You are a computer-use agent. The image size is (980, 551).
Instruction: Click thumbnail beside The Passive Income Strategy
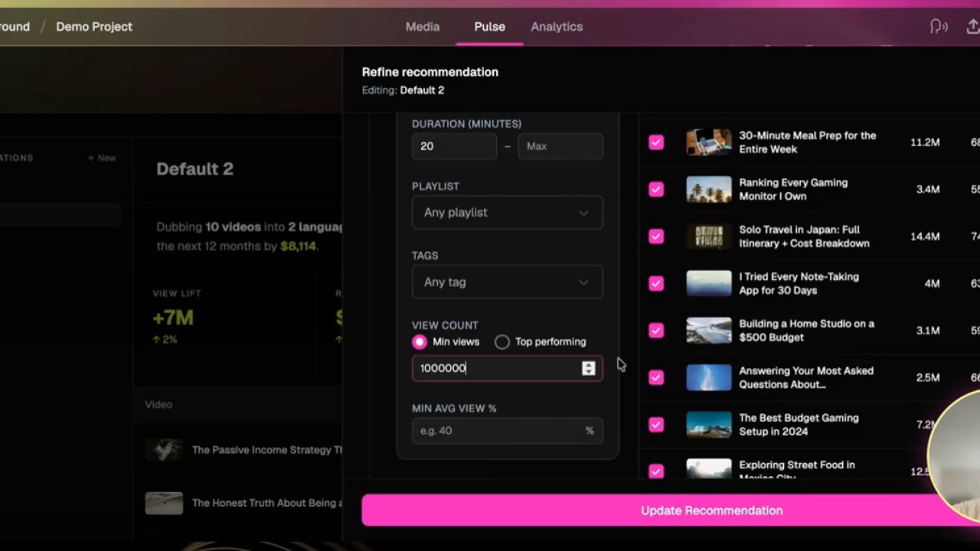(164, 450)
